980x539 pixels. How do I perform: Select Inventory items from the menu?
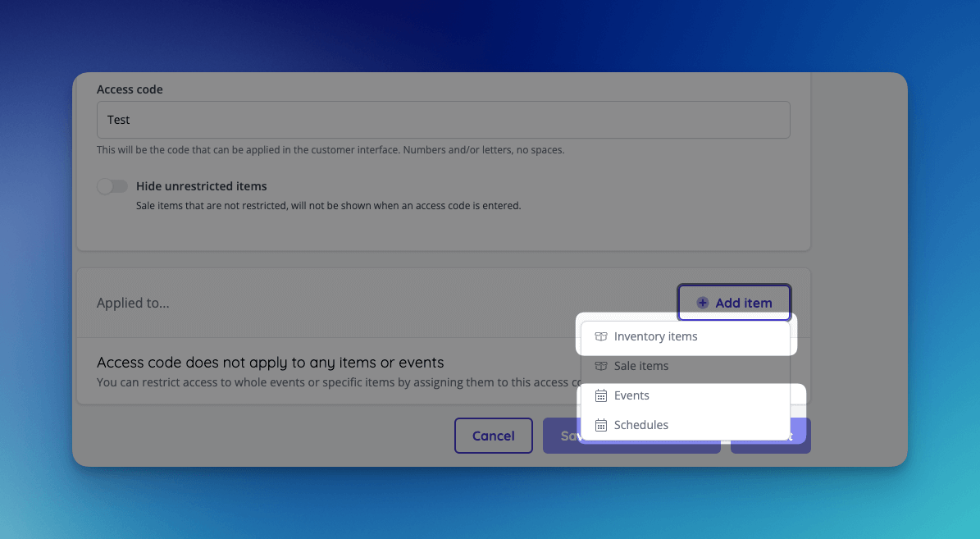click(x=655, y=336)
